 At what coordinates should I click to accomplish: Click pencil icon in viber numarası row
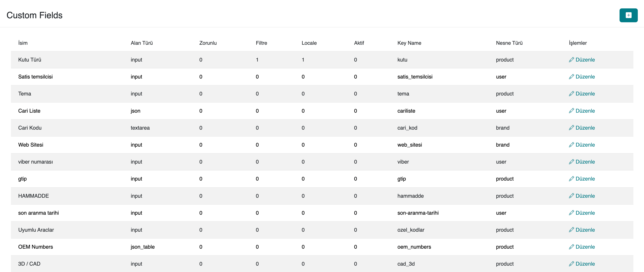571,162
